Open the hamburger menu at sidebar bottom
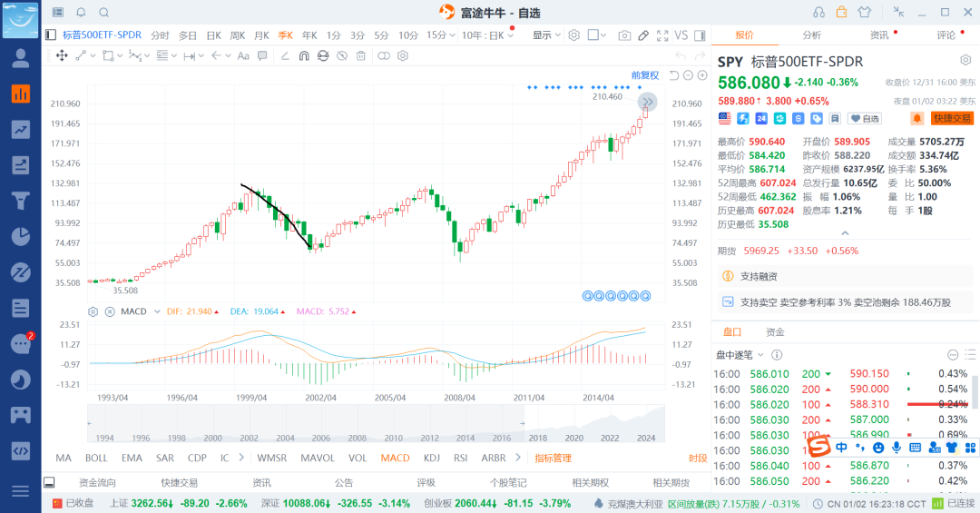Viewport: 980px width, 513px height. pos(21,491)
